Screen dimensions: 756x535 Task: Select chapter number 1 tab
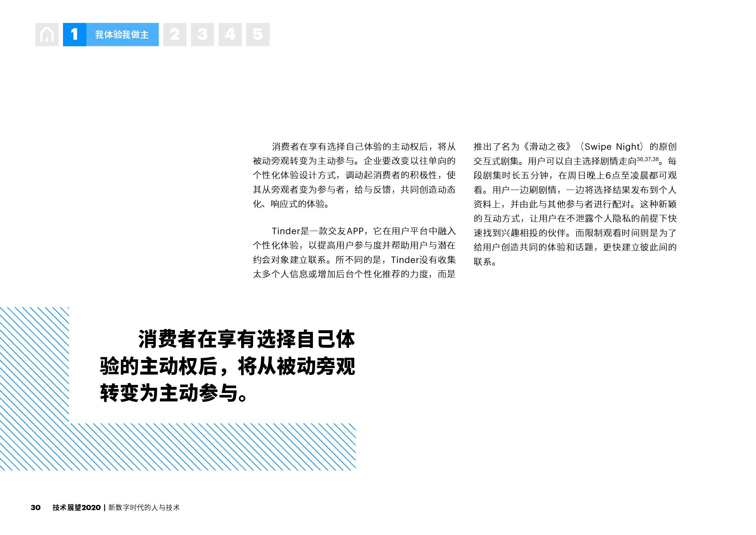coord(74,35)
